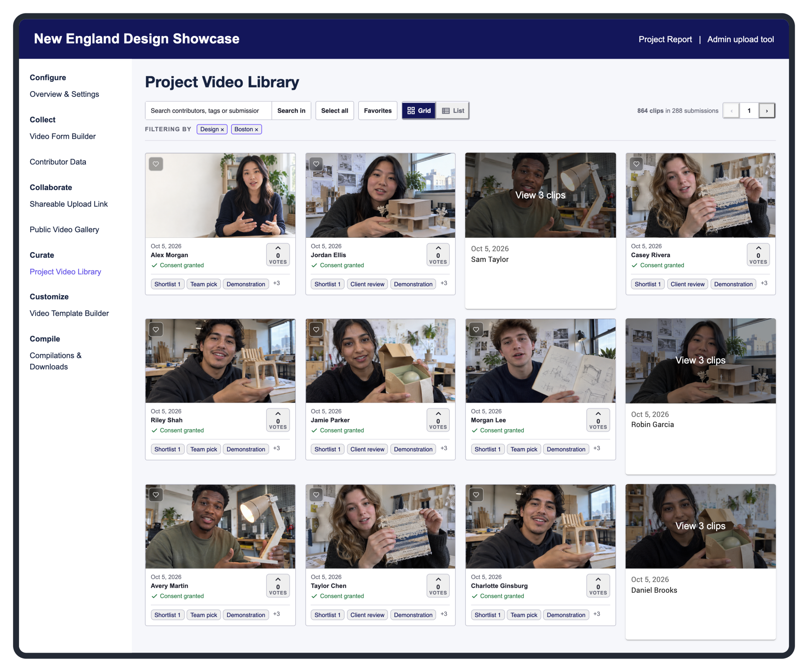The height and width of the screenshot is (672, 808).
Task: Upvote Casey Rivera's clip
Action: tap(758, 254)
